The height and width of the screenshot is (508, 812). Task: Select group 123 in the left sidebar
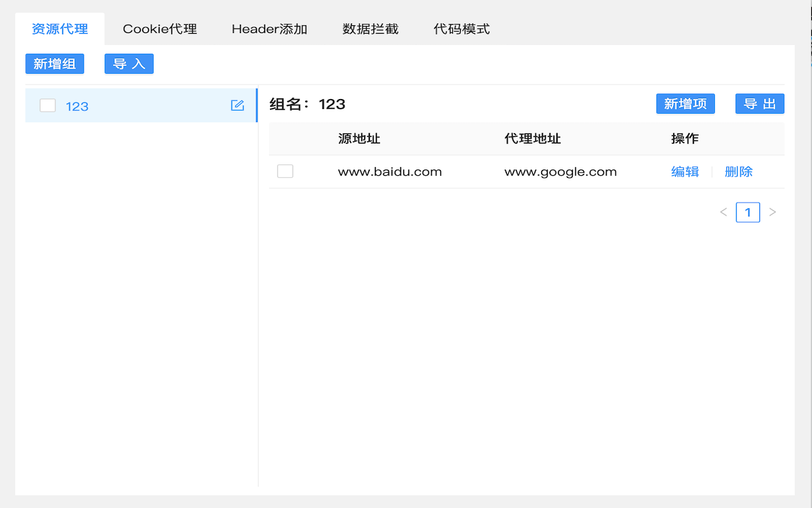click(77, 106)
